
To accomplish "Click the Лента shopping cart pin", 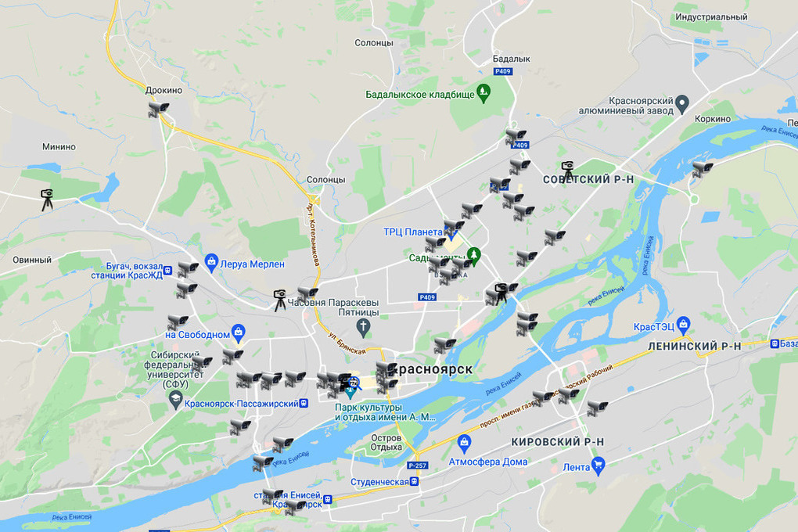I will coord(598,466).
